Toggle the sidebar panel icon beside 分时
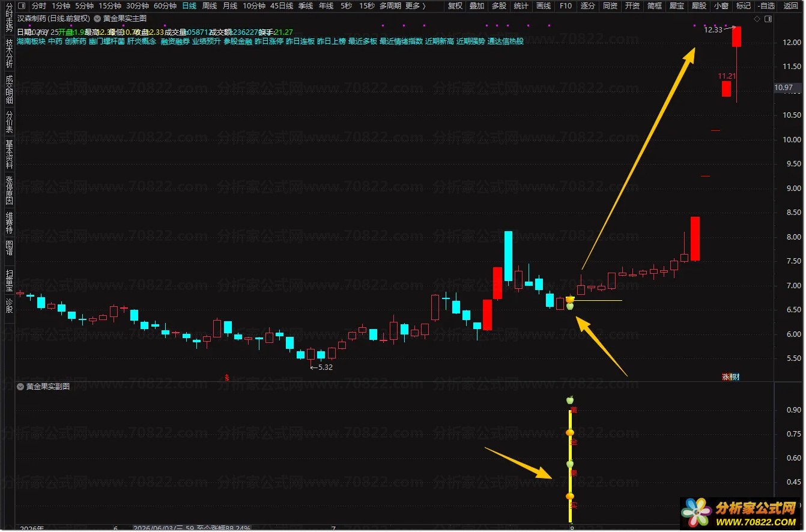Screen dimensions: 806x532 pos(22,6)
